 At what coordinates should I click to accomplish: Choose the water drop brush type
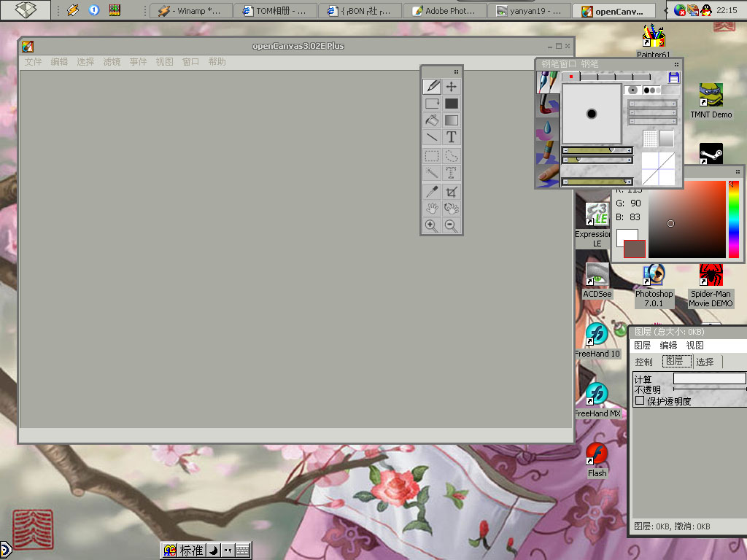[548, 128]
